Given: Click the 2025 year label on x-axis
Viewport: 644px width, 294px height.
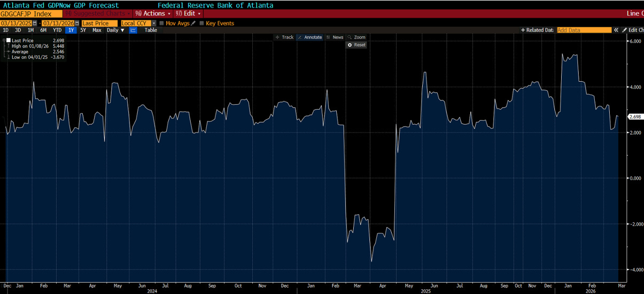Looking at the screenshot, I should (x=425, y=291).
